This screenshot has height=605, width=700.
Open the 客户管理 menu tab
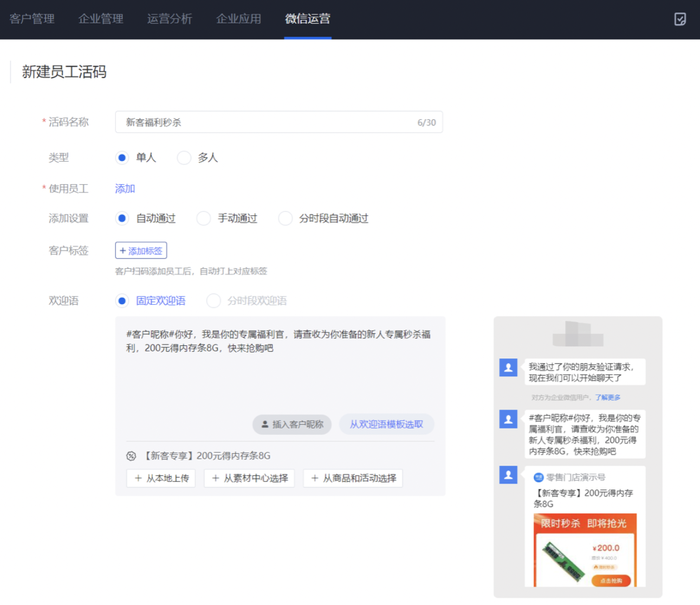click(x=32, y=19)
